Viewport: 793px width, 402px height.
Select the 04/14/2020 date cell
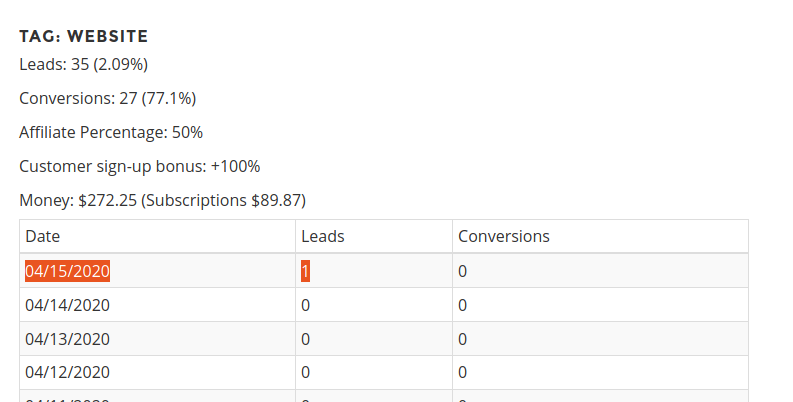(67, 305)
